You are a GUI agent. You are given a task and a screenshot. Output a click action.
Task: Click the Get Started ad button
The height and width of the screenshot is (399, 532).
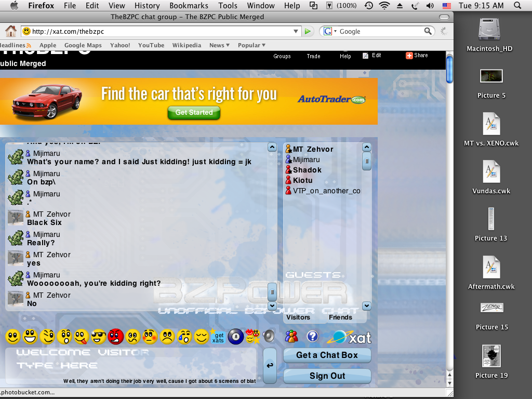(194, 112)
